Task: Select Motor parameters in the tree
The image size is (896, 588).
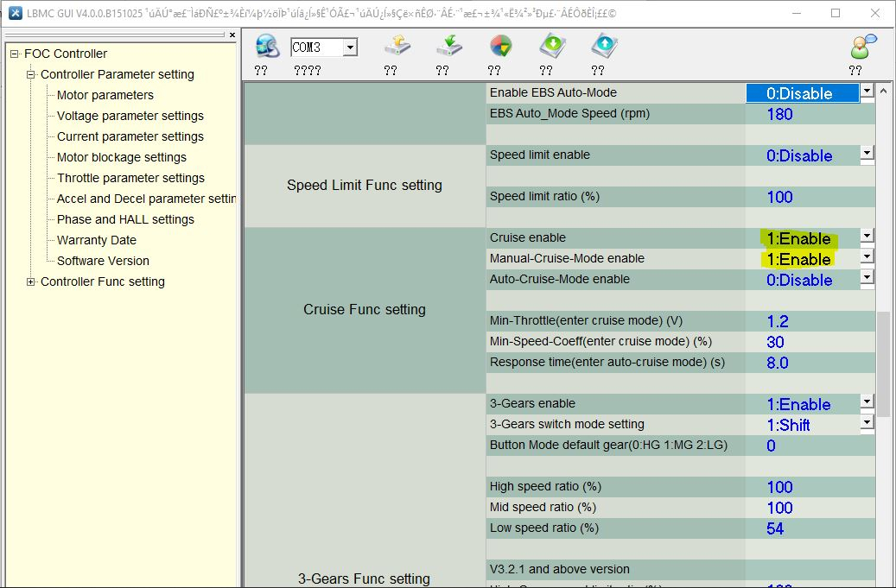Action: pos(105,95)
